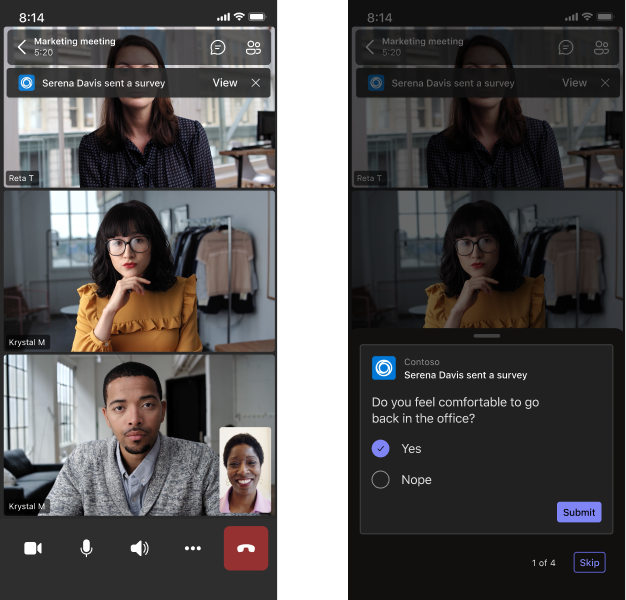The width and height of the screenshot is (626, 600).
Task: Click "Marketing meeting" title in left screen
Action: [x=75, y=42]
